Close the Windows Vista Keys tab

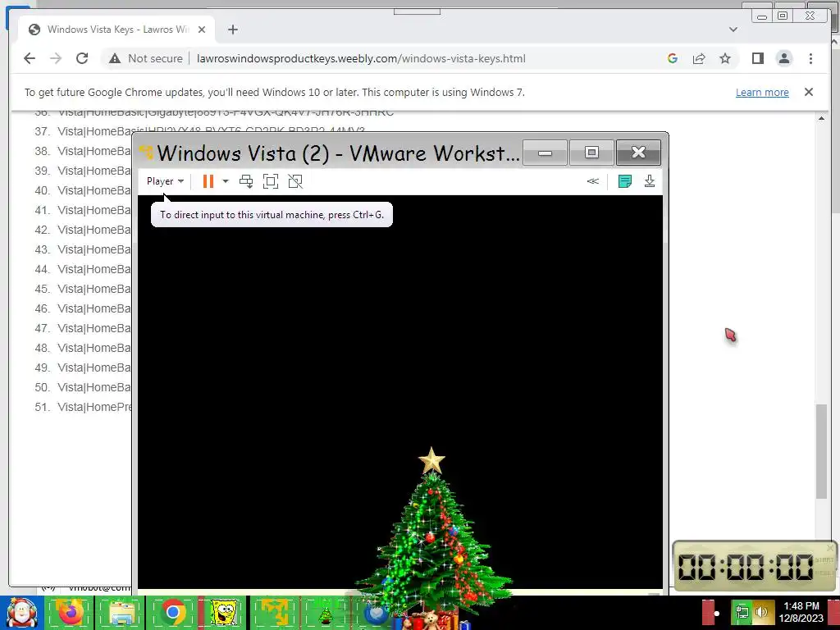click(x=202, y=30)
